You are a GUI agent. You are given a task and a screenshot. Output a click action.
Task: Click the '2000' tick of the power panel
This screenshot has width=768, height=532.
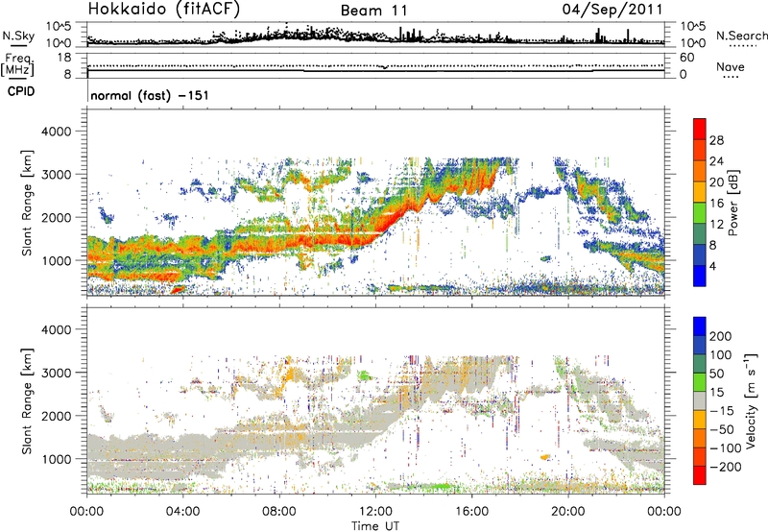click(x=56, y=217)
